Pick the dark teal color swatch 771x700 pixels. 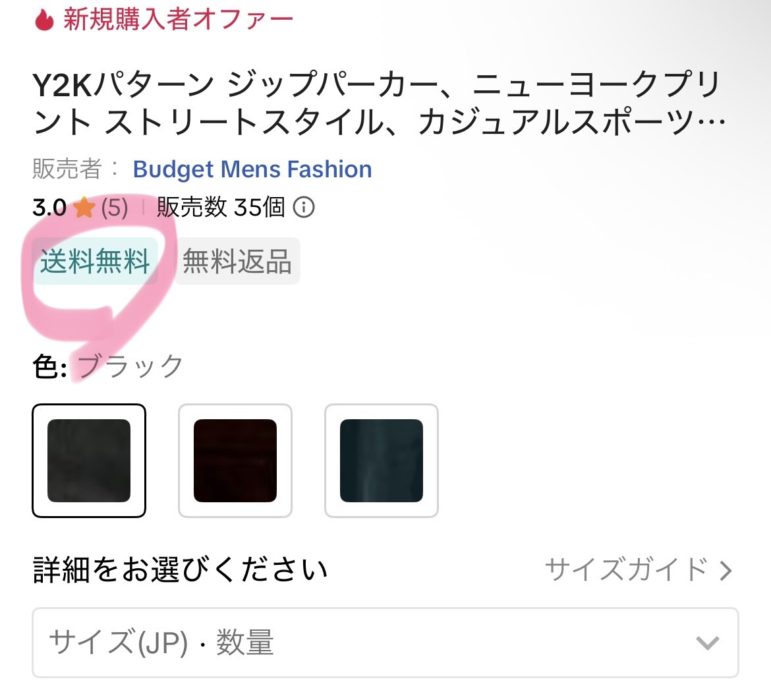click(382, 461)
